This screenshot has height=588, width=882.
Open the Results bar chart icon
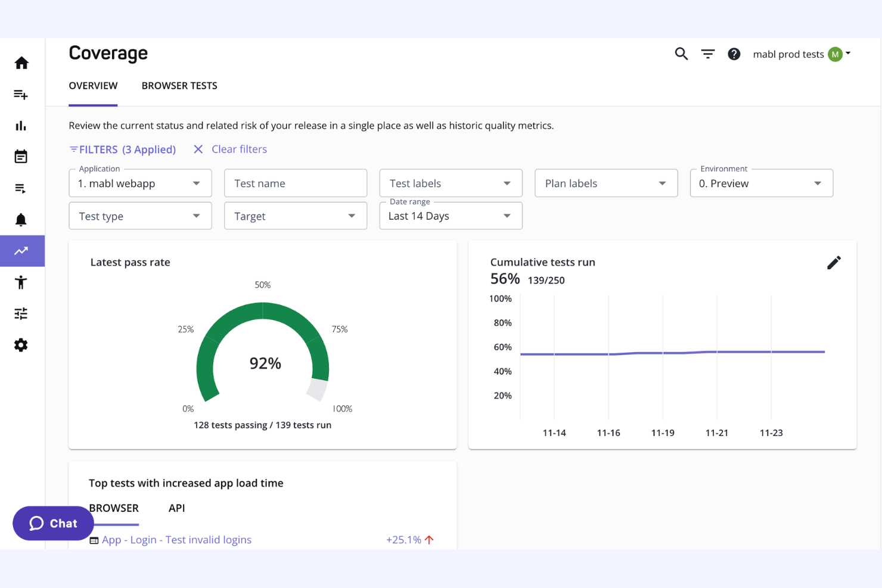coord(21,126)
